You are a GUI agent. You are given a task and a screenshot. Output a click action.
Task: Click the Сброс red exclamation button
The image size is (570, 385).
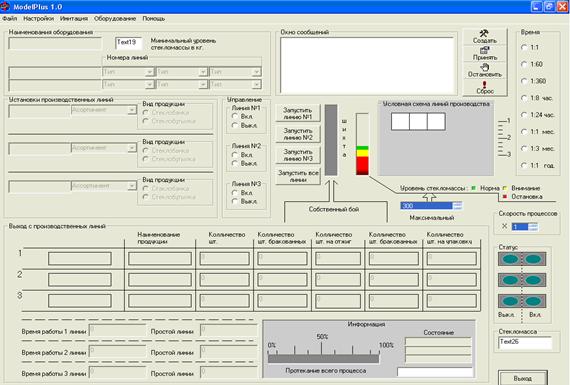point(485,87)
